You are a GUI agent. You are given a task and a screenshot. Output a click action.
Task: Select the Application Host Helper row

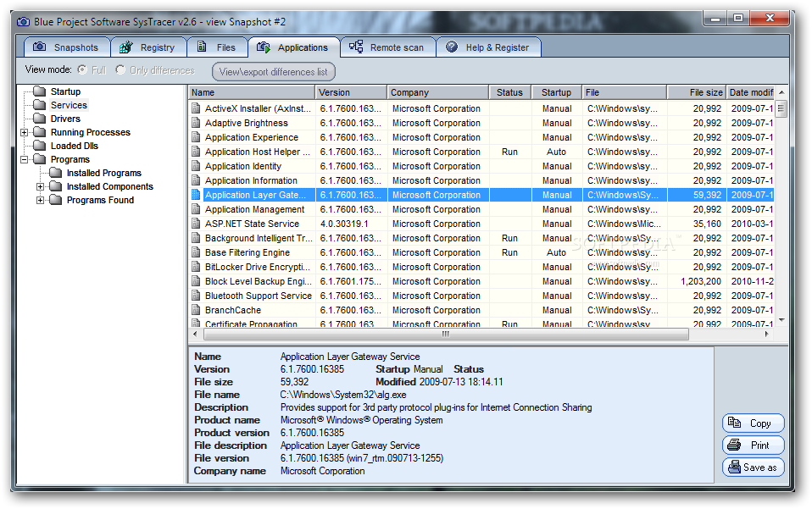click(x=481, y=152)
